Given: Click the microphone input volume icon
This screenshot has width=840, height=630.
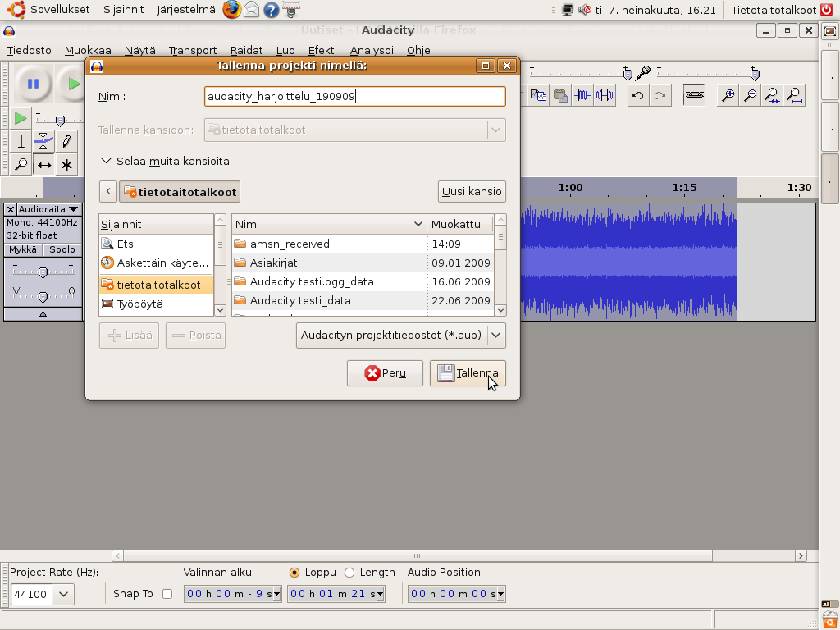Looking at the screenshot, I should (x=643, y=72).
